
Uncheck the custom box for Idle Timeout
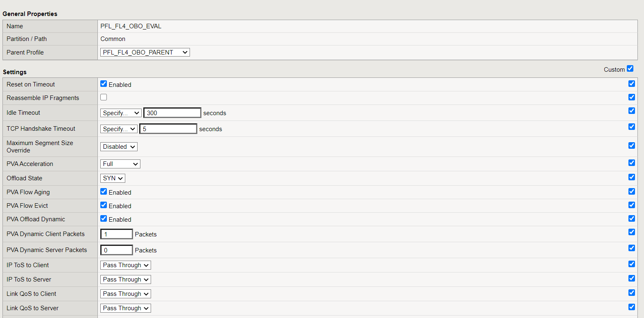(632, 111)
